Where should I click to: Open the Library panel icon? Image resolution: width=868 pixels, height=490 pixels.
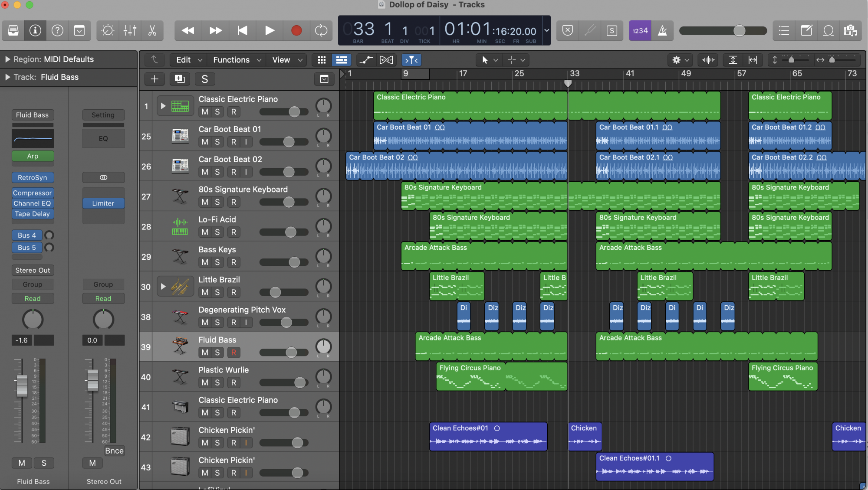coord(13,30)
